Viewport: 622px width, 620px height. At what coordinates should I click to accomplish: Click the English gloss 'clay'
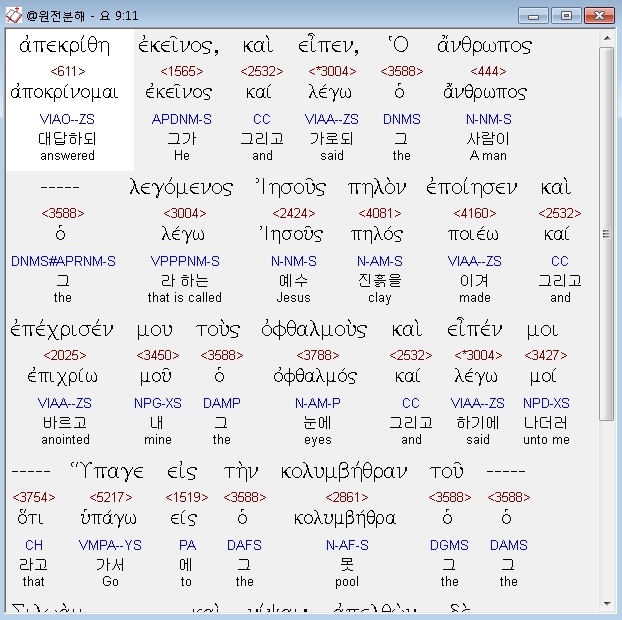click(x=380, y=298)
